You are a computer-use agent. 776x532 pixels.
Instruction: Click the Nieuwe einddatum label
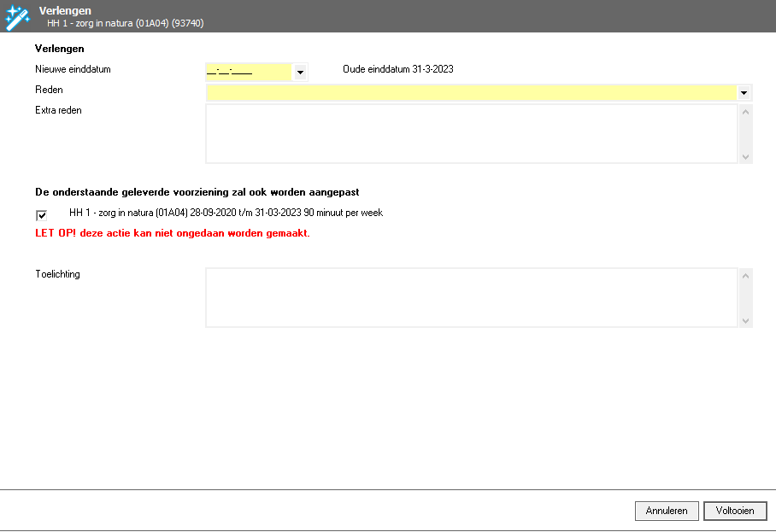click(x=73, y=69)
